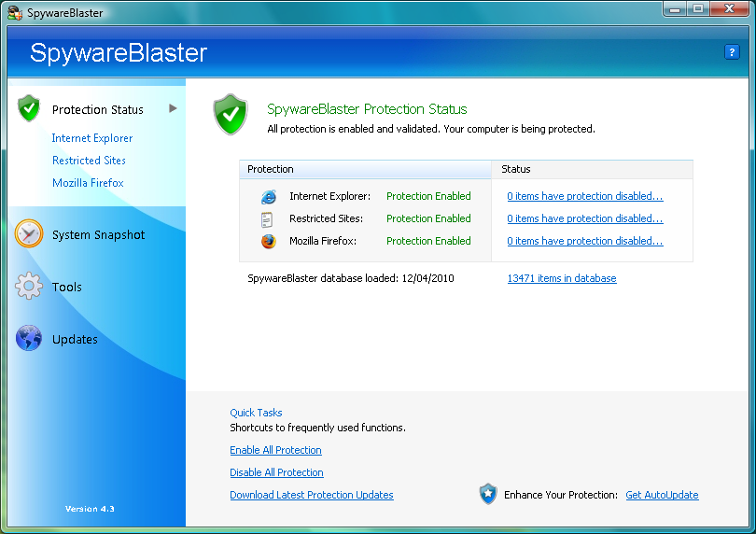Click Mozilla Firefox's Protection Enabled text
The width and height of the screenshot is (756, 534).
(x=428, y=241)
